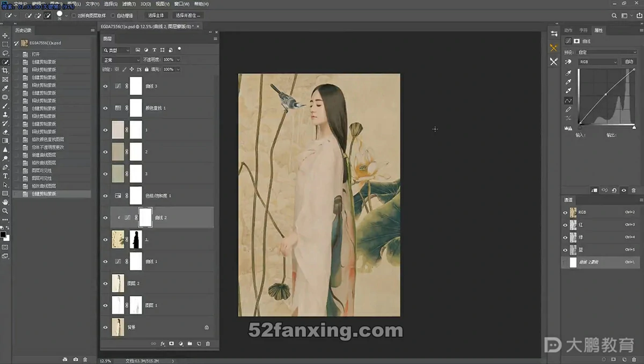Image resolution: width=644 pixels, height=364 pixels.
Task: Open the 预设 自定 preset dropdown
Action: tap(607, 53)
